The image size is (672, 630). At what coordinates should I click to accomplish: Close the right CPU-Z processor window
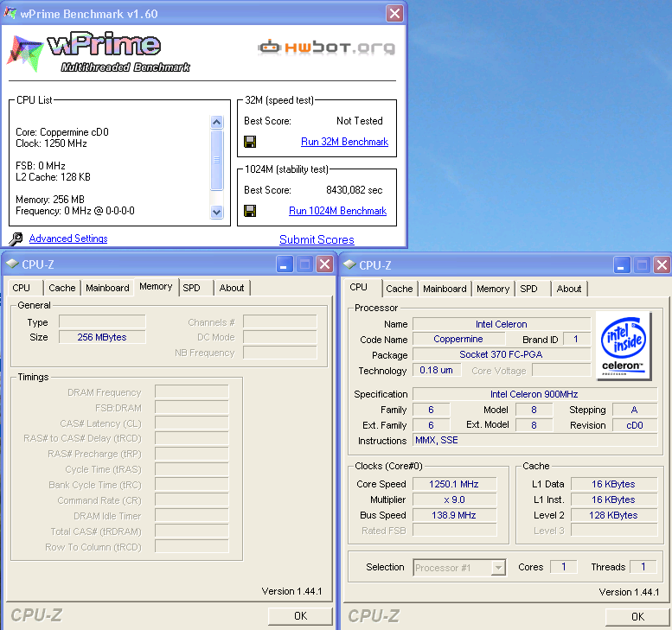[662, 265]
